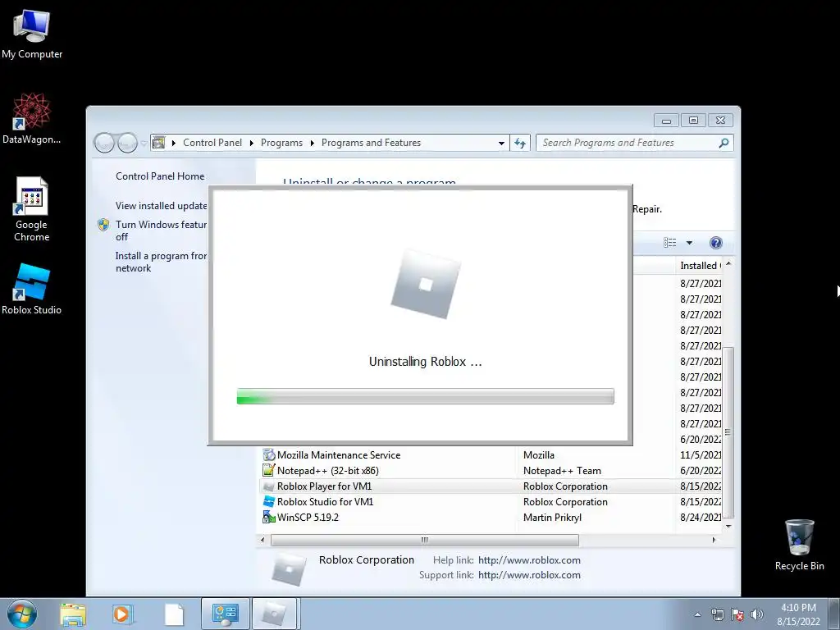
Task: Open Windows Explorer from taskbar
Action: pos(73,614)
